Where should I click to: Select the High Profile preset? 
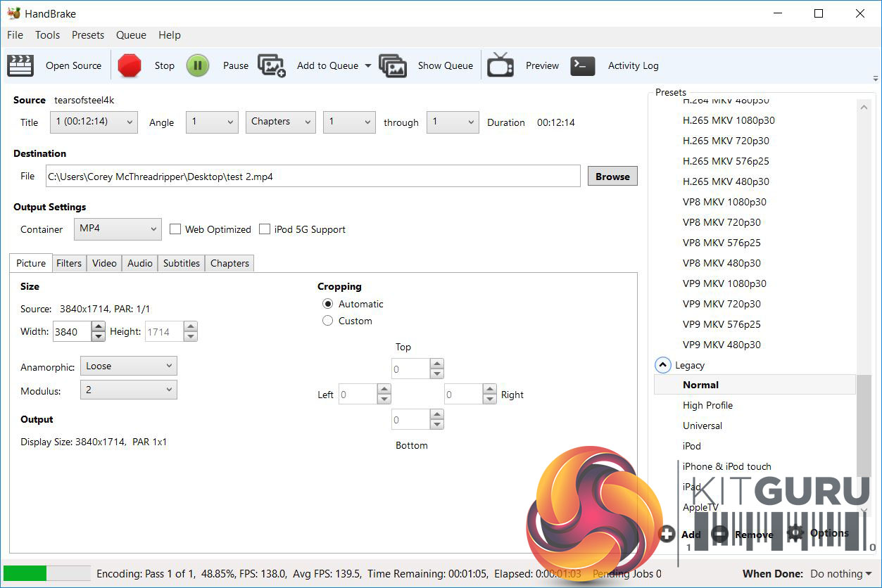click(x=707, y=405)
